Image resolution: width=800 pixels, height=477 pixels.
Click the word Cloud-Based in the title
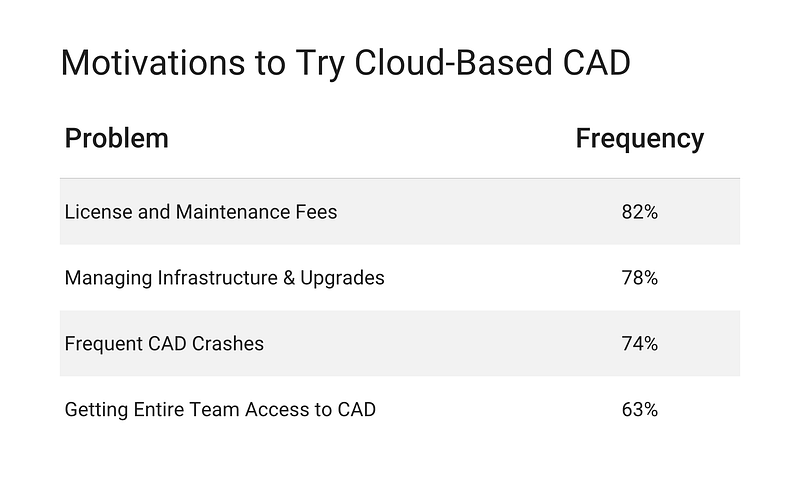pyautogui.click(x=454, y=63)
